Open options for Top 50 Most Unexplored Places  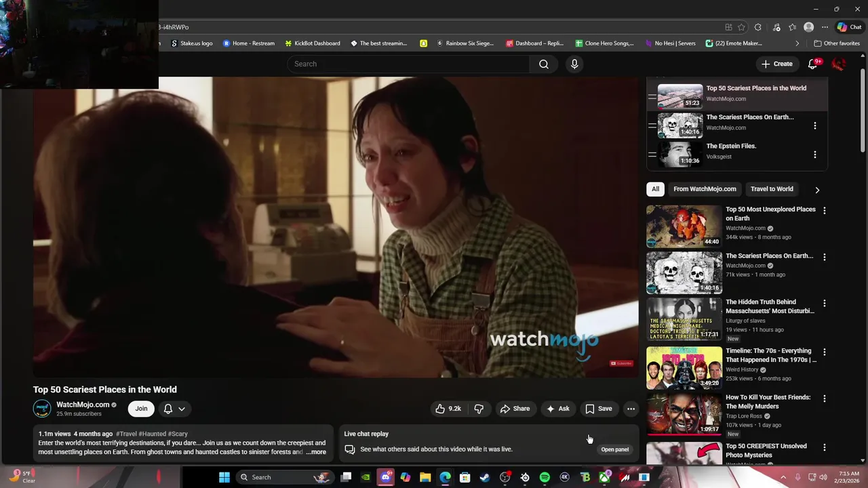pos(825,211)
